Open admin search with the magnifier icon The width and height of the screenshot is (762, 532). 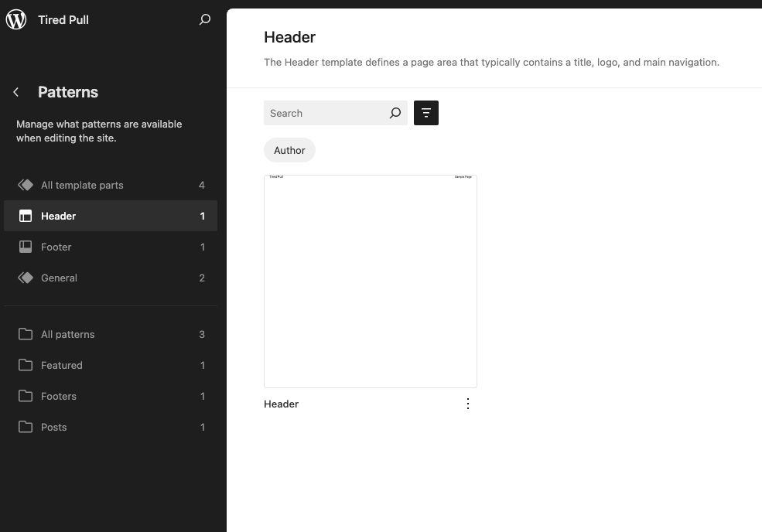[204, 19]
